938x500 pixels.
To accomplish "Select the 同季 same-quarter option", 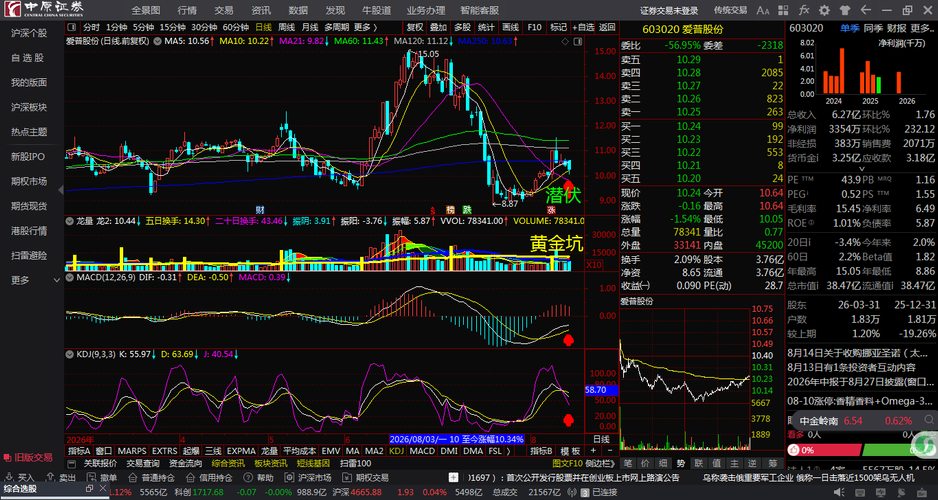I will [x=873, y=28].
